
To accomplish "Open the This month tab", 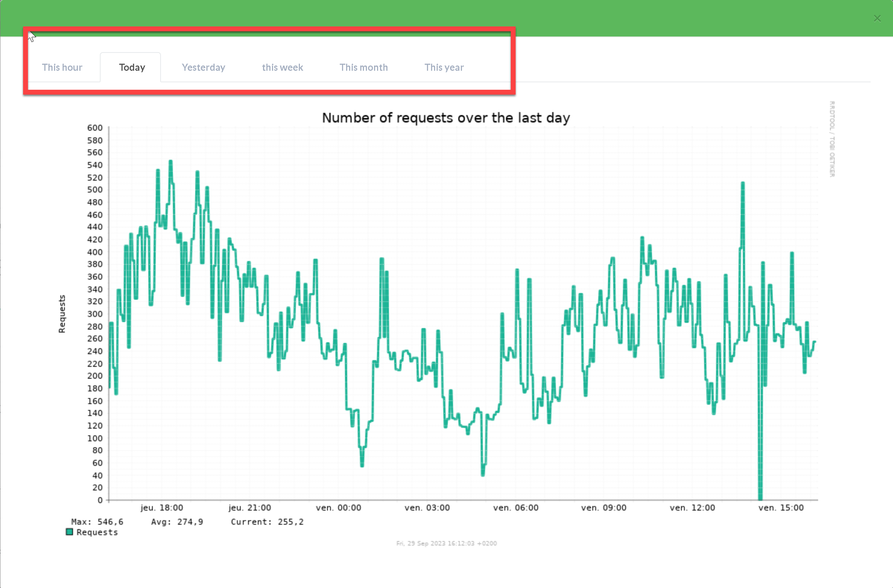I will click(363, 67).
